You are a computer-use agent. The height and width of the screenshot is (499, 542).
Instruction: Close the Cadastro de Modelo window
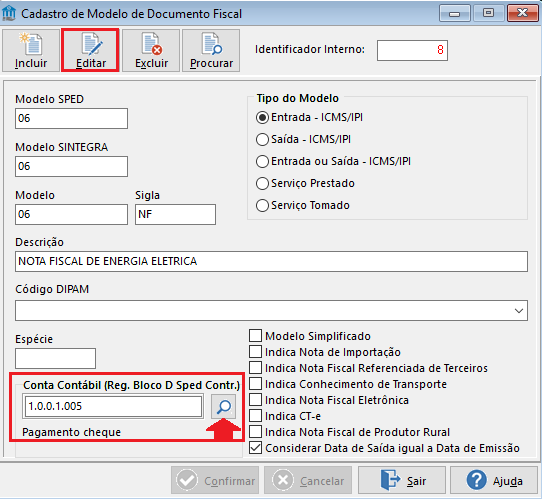click(x=522, y=13)
